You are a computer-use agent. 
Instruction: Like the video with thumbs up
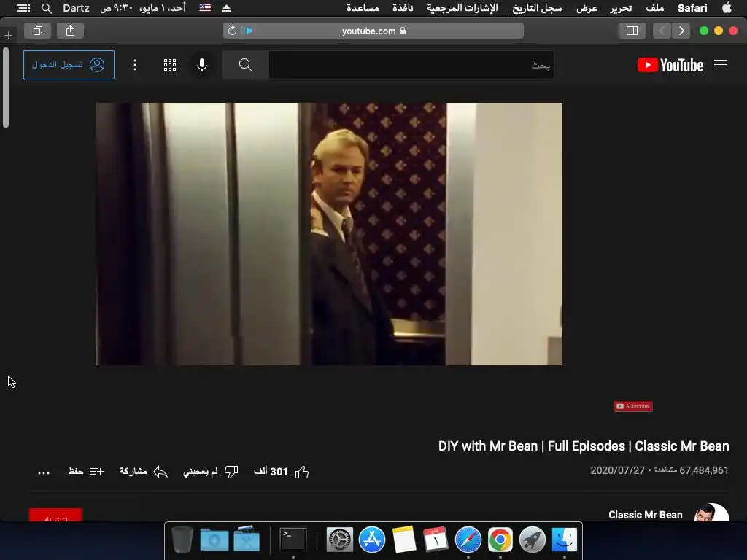click(281, 472)
